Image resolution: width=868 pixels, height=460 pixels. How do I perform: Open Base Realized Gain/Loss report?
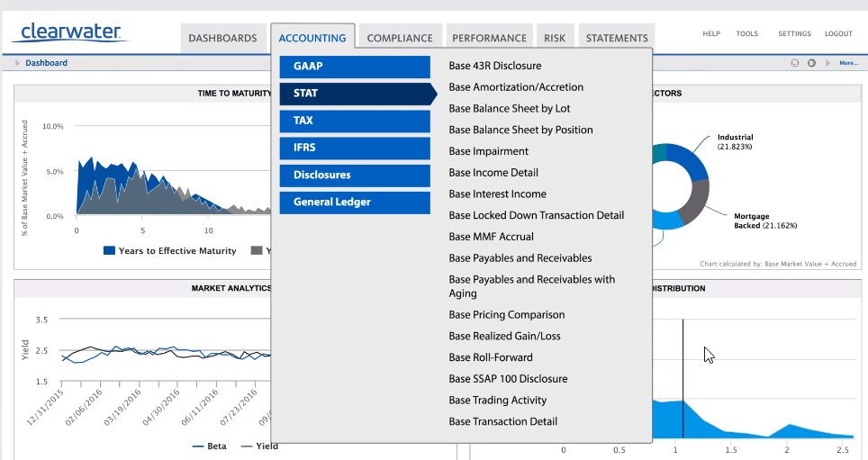504,337
